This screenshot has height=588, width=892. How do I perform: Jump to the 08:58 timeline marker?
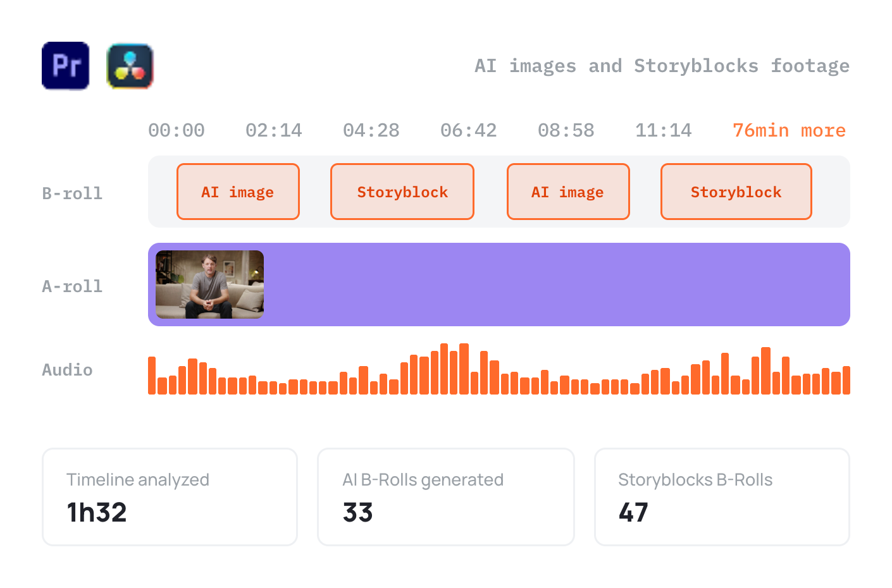(566, 130)
